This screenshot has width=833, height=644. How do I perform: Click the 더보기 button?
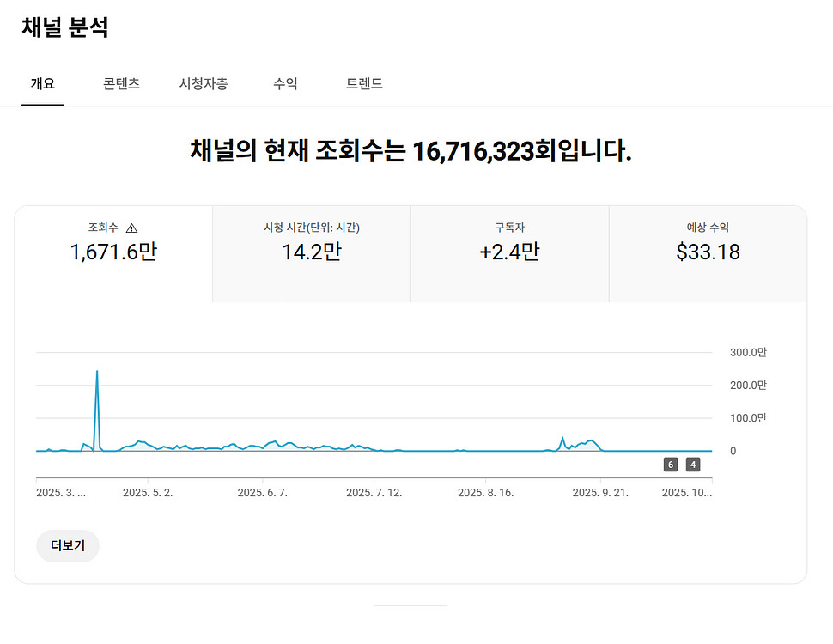[x=67, y=546]
